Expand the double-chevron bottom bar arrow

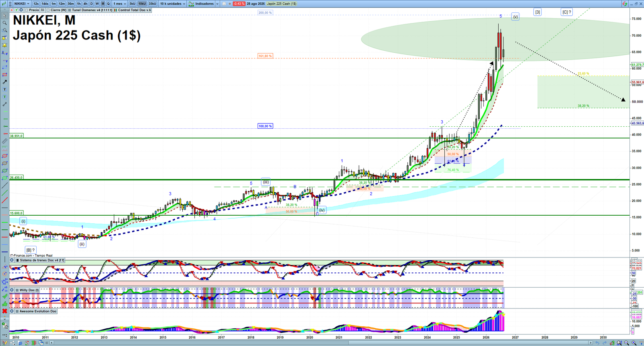click(47, 343)
